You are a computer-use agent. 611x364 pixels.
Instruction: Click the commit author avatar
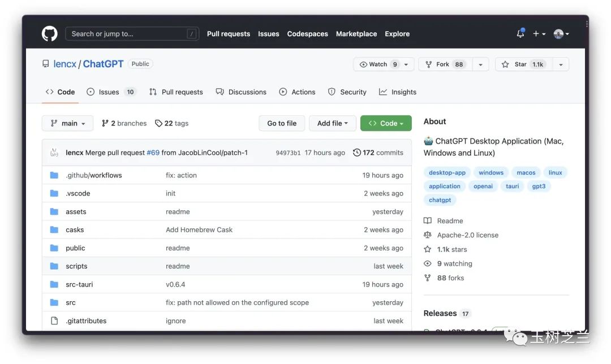click(x=54, y=153)
